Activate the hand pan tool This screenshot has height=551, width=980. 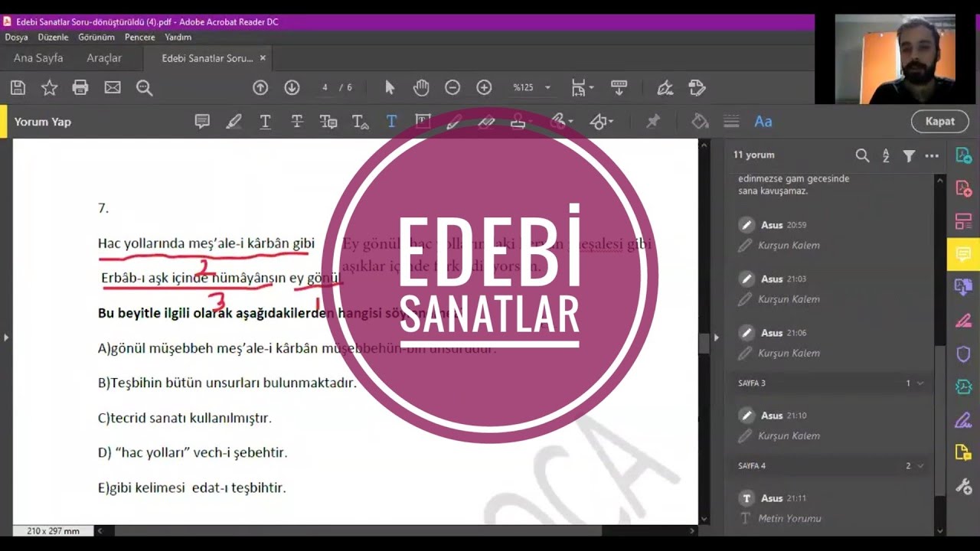coord(421,88)
